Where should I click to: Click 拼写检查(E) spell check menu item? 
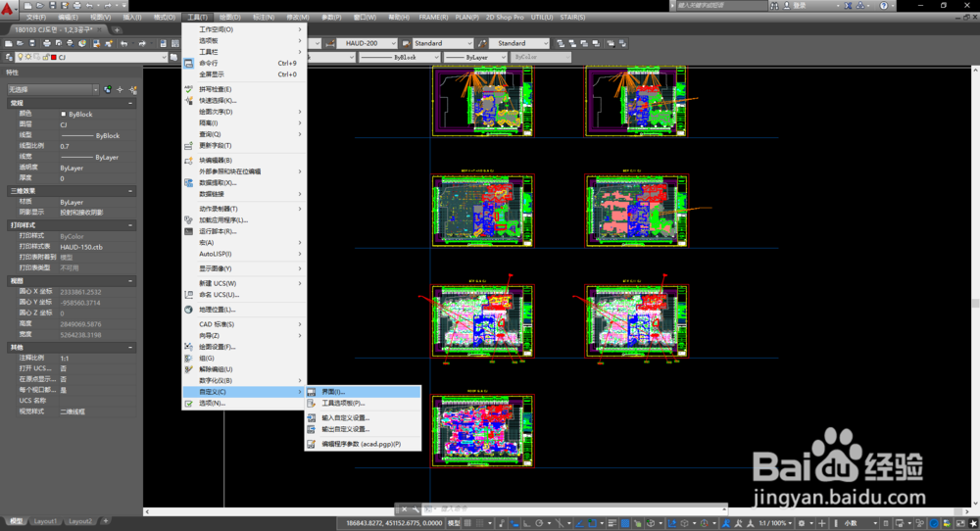pyautogui.click(x=244, y=89)
